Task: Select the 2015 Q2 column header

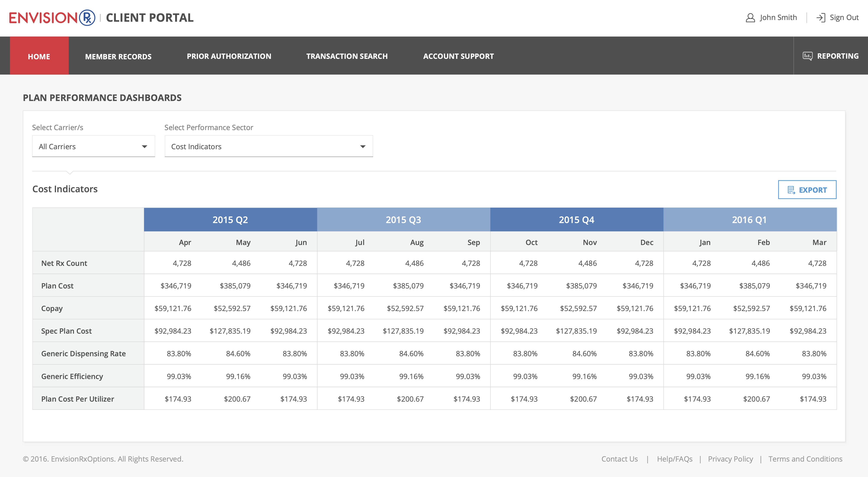Action: (230, 220)
